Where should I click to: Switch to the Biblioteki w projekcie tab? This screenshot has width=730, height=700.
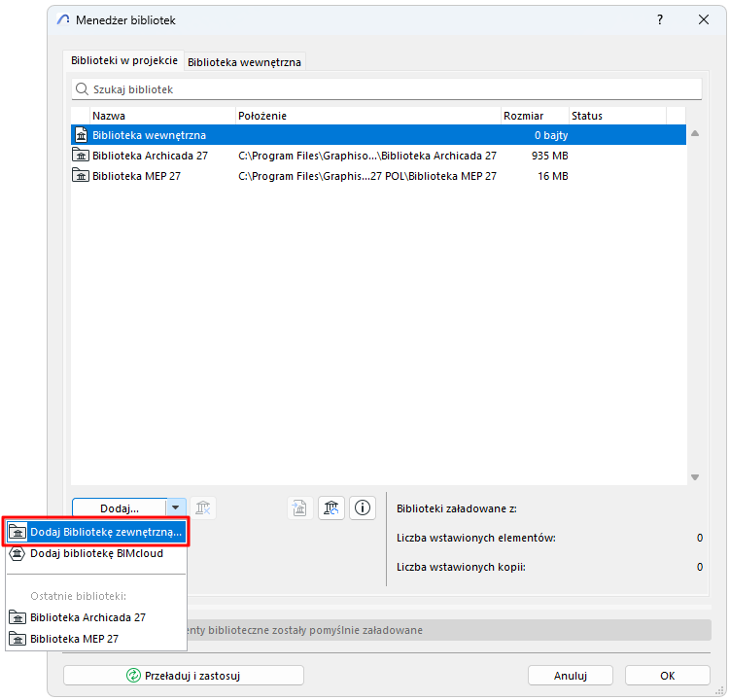[x=123, y=60]
